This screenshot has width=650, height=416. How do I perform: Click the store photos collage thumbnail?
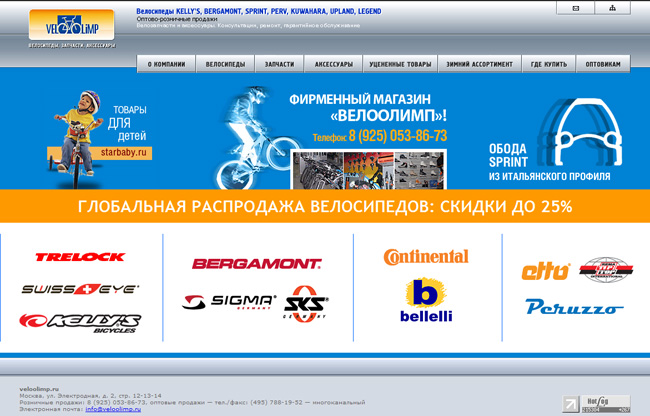tap(368, 169)
